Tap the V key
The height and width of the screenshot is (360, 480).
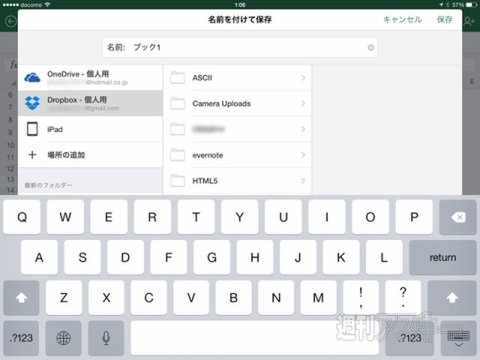click(x=191, y=298)
